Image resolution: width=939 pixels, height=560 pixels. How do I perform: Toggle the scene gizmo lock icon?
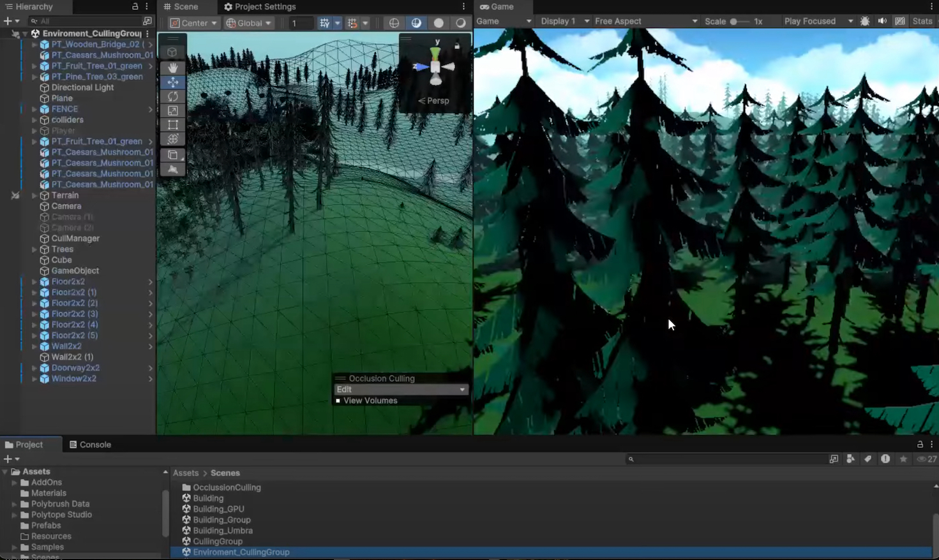457,45
